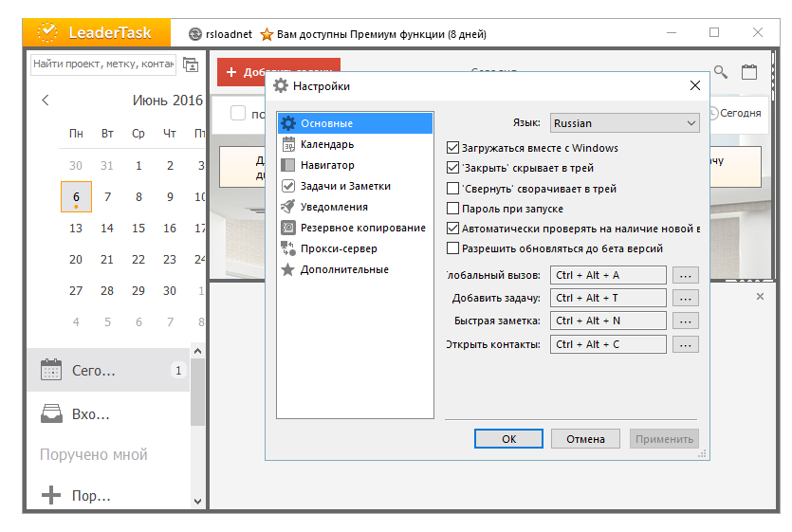Click the Premium star icon
The height and width of the screenshot is (532, 792).
(x=267, y=34)
